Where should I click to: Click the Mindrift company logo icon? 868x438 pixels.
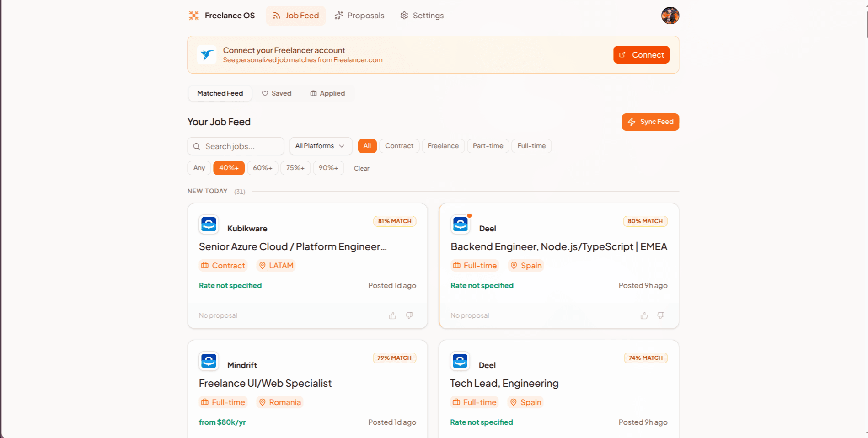tap(209, 361)
